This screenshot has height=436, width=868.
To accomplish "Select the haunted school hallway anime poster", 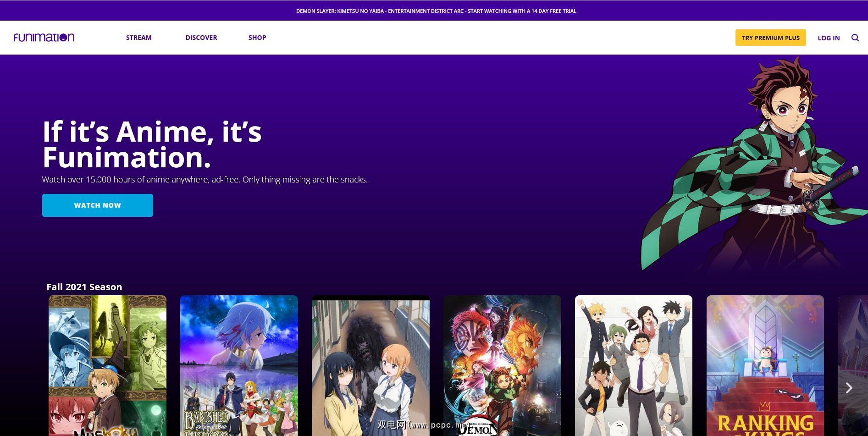I will [370, 365].
